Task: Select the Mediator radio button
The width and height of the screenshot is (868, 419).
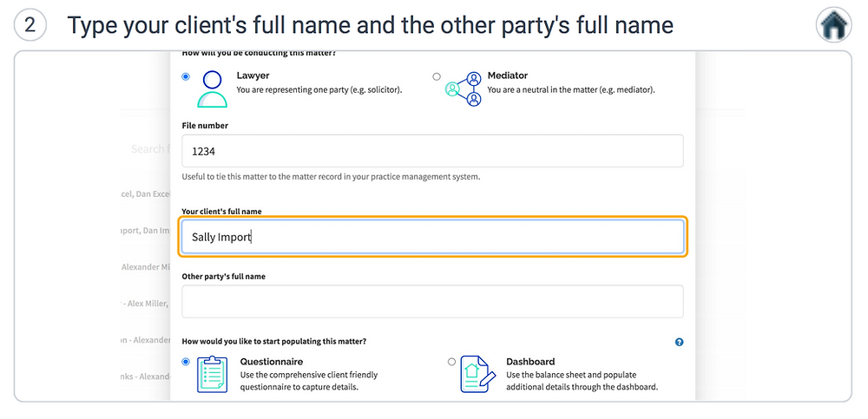Action: [437, 76]
